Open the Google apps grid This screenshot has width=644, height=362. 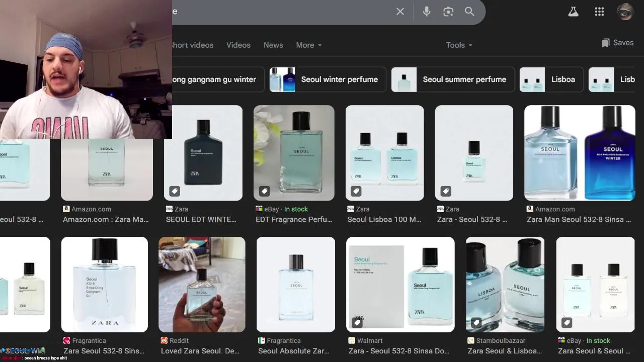coord(599,12)
